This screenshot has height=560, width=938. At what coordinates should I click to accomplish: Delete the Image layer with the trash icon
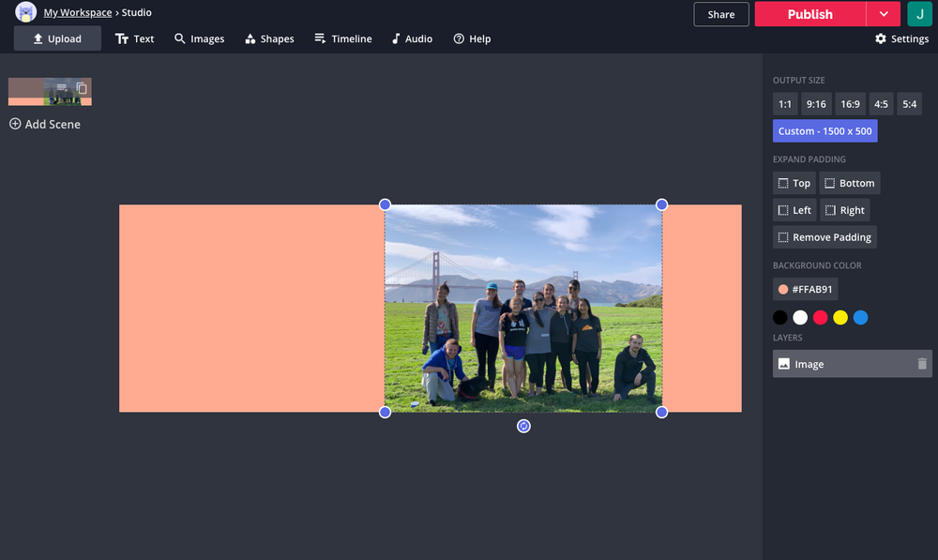923,363
